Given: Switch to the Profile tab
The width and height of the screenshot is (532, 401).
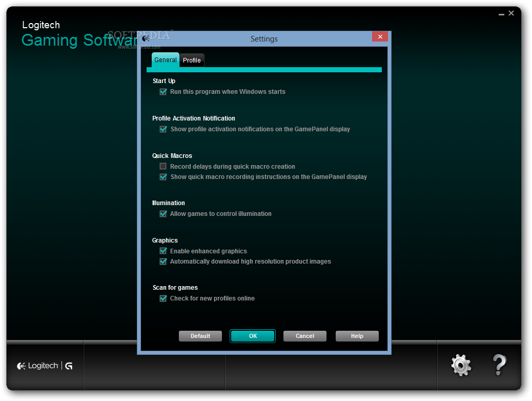Looking at the screenshot, I should 192,61.
